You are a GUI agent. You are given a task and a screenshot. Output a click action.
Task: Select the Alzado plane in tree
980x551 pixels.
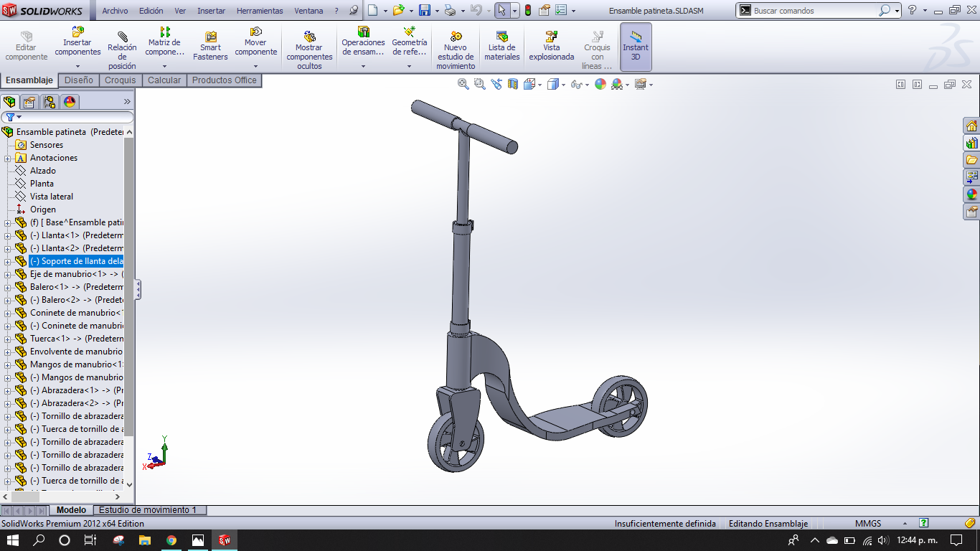[x=42, y=171]
